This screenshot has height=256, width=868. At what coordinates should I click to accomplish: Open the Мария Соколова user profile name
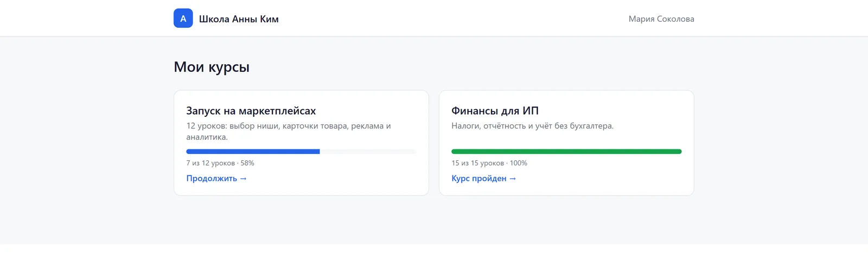click(661, 19)
